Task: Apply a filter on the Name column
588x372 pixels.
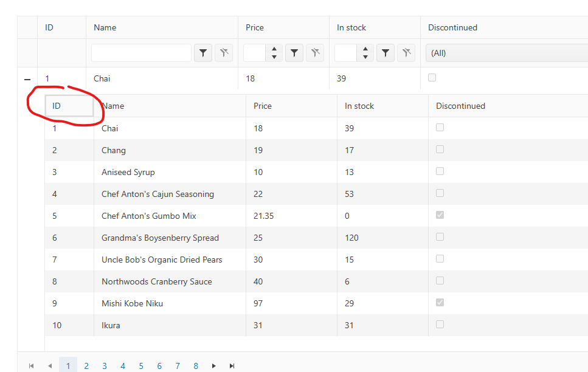Action: pyautogui.click(x=202, y=53)
